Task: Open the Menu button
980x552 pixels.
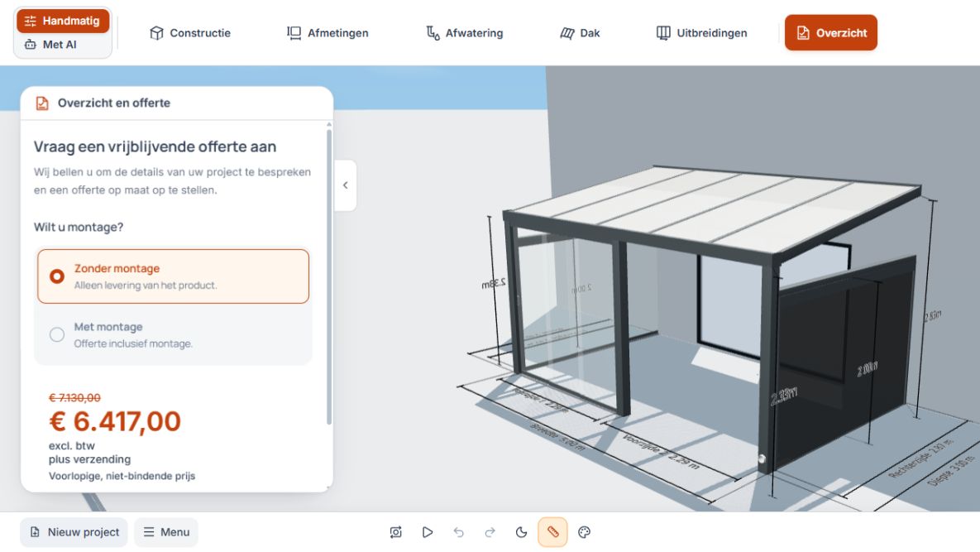Action: (166, 532)
